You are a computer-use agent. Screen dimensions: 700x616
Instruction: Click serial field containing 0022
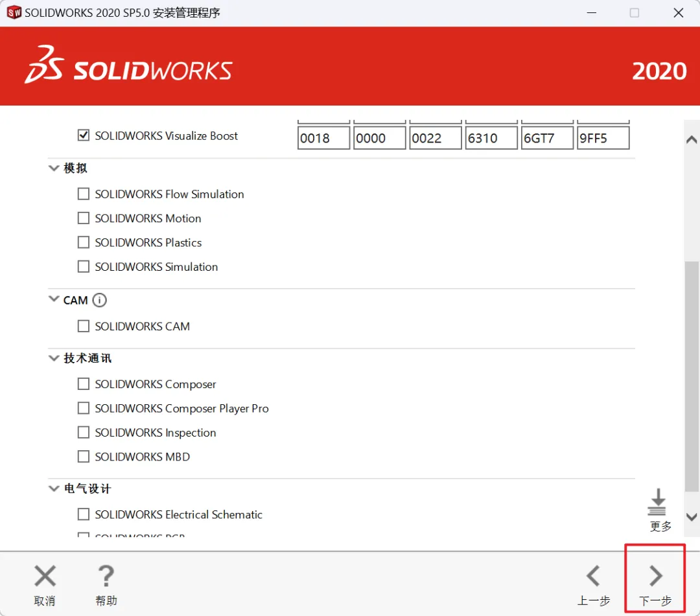[x=436, y=138]
